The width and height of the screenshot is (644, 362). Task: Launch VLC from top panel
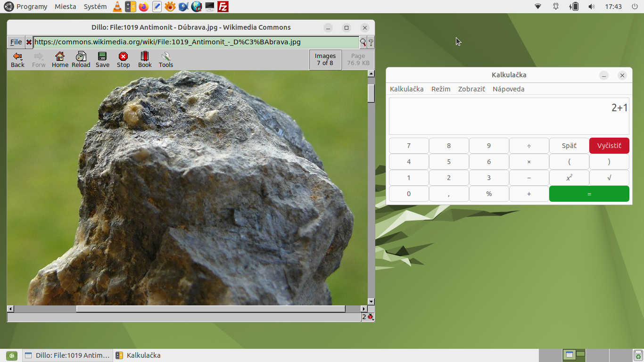pyautogui.click(x=117, y=7)
